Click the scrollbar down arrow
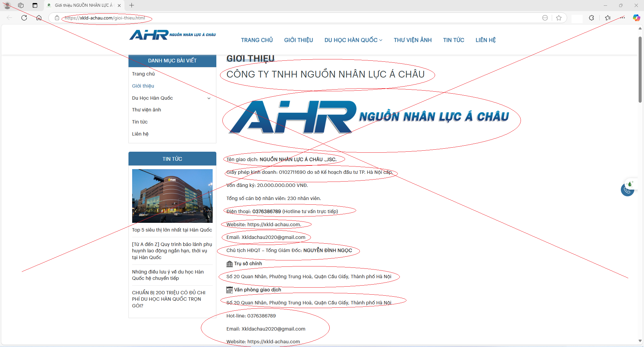The image size is (644, 347). tap(640, 341)
